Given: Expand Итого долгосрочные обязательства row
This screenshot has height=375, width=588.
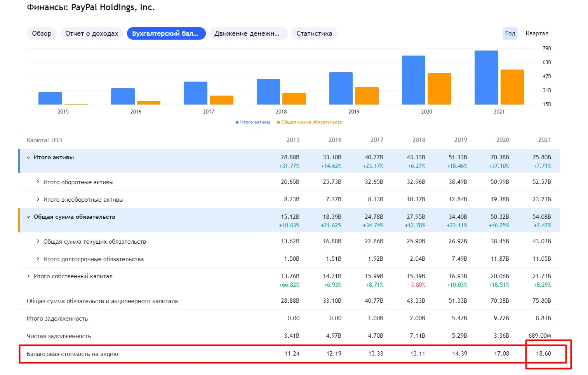Looking at the screenshot, I should click(x=38, y=259).
